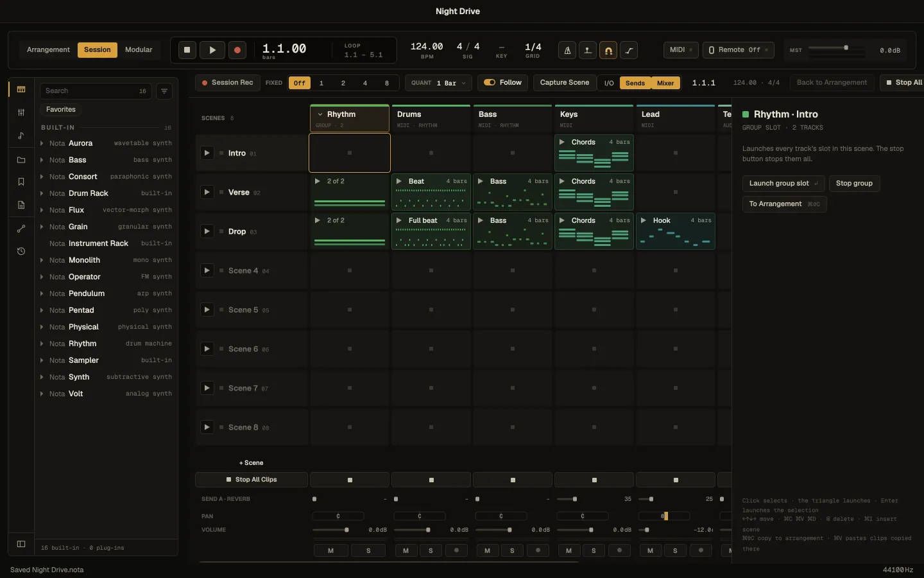Open the folder files sidebar icon
Viewport: 924px width, 578px height.
[x=21, y=160]
